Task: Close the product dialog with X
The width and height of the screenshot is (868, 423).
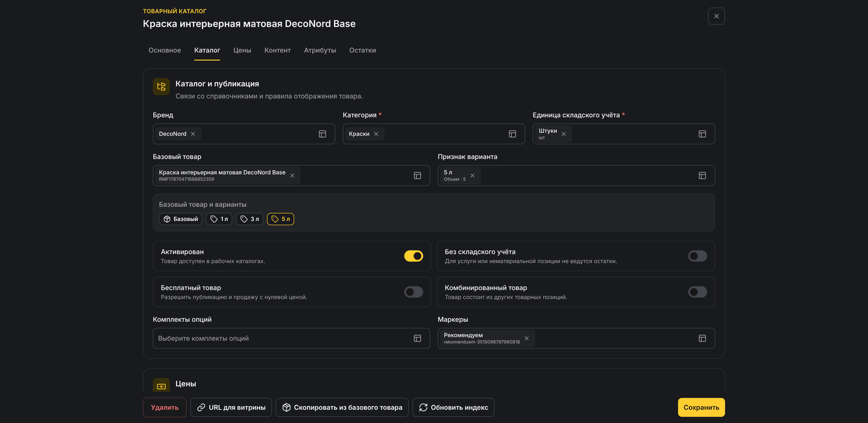Action: 716,16
